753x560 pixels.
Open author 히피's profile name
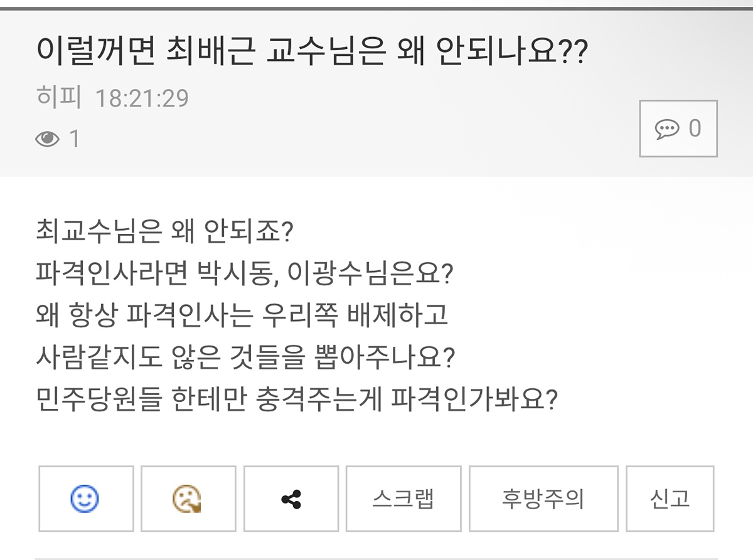click(x=59, y=98)
